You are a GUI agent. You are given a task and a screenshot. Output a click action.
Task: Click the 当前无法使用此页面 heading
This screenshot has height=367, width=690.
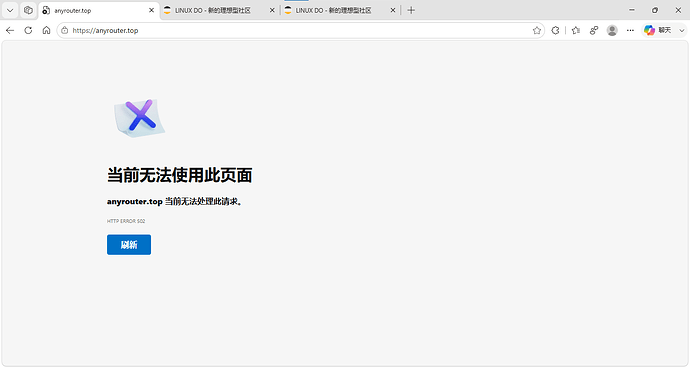click(180, 175)
